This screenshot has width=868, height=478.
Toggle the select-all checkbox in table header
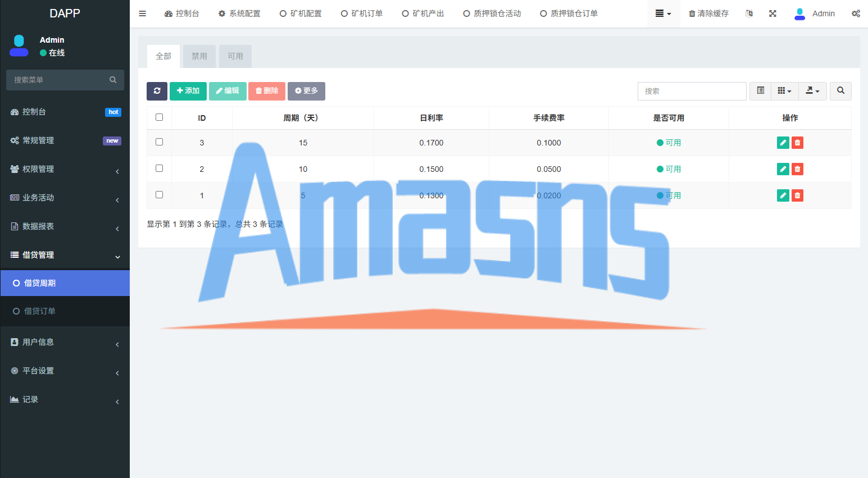coord(159,117)
